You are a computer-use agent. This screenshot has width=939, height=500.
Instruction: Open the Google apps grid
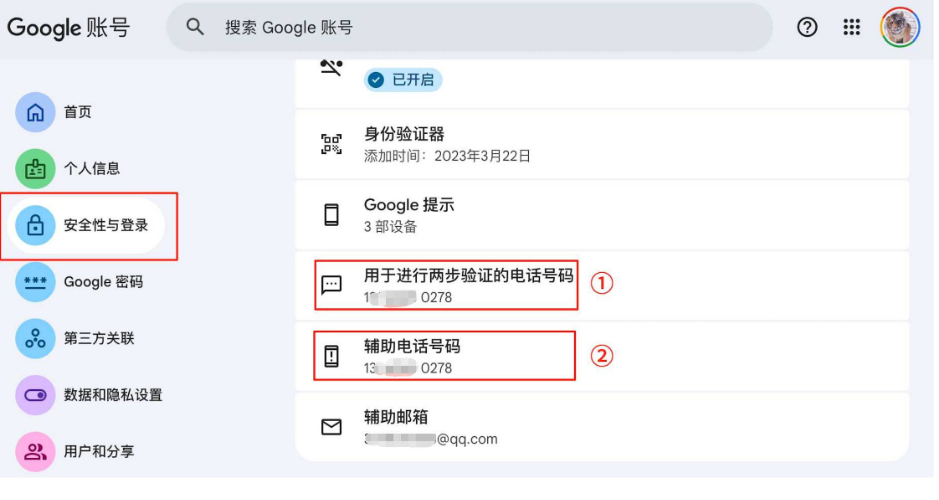coord(852,28)
